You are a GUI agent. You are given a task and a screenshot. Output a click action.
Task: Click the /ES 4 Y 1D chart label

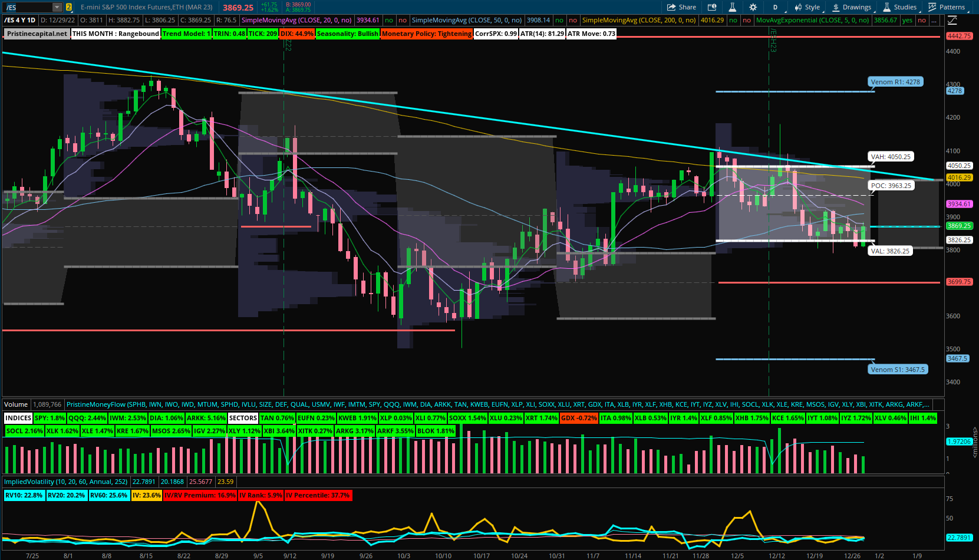coord(21,20)
